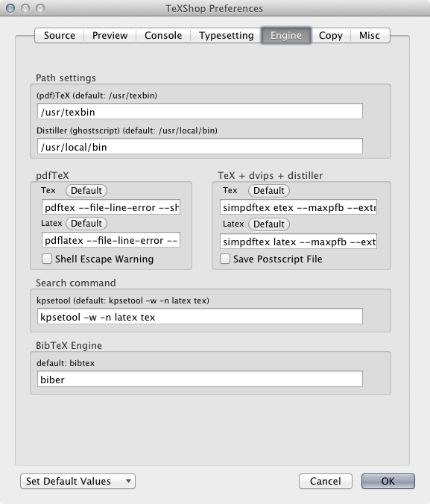Switch to the Misc tab
Viewport: 430px width, 504px height.
[370, 35]
